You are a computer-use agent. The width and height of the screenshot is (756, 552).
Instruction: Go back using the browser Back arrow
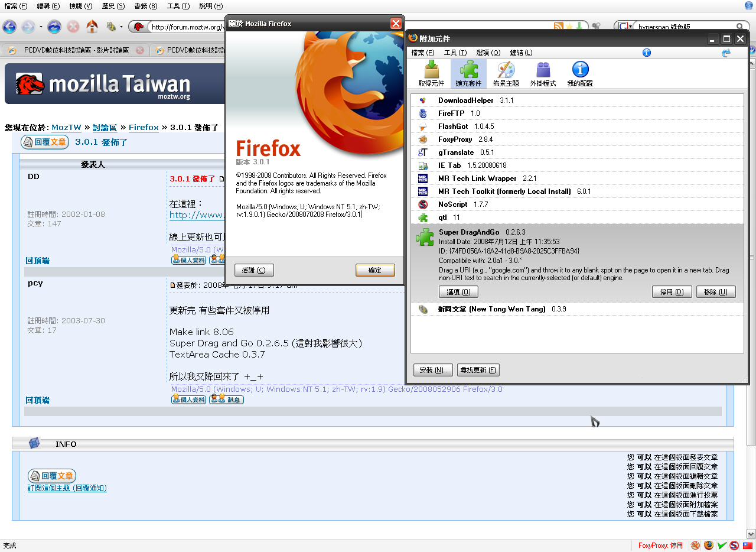coord(9,27)
